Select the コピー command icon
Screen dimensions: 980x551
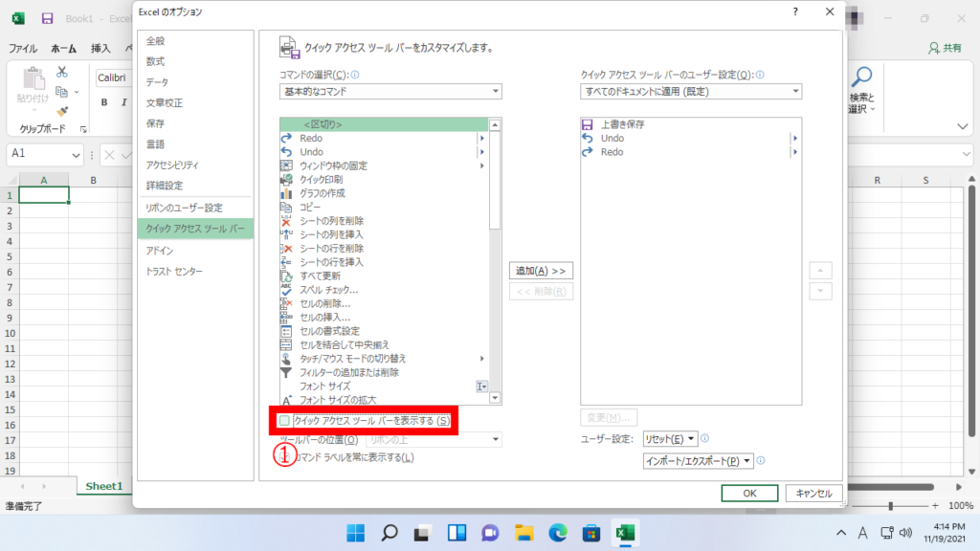click(x=285, y=207)
